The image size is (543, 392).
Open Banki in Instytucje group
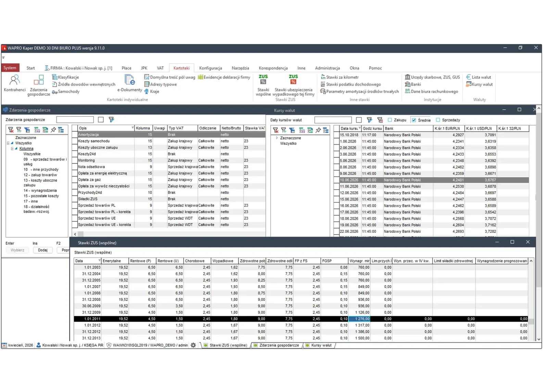coord(413,85)
